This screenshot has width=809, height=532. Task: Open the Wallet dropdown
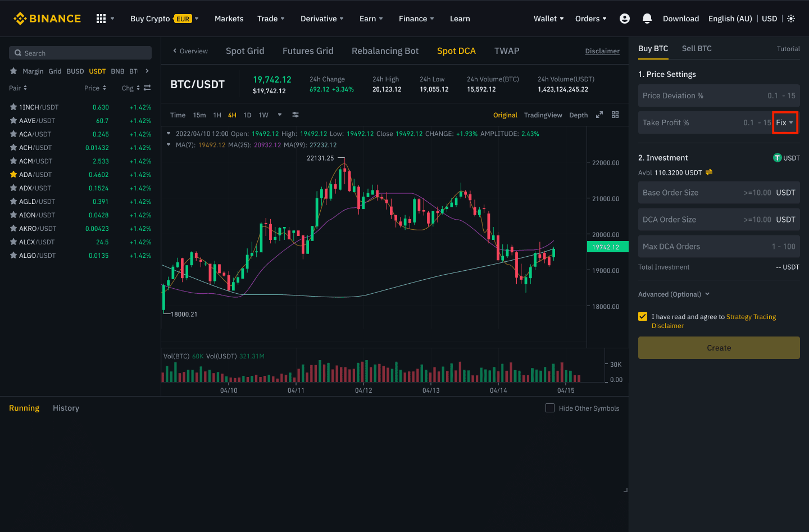click(549, 19)
